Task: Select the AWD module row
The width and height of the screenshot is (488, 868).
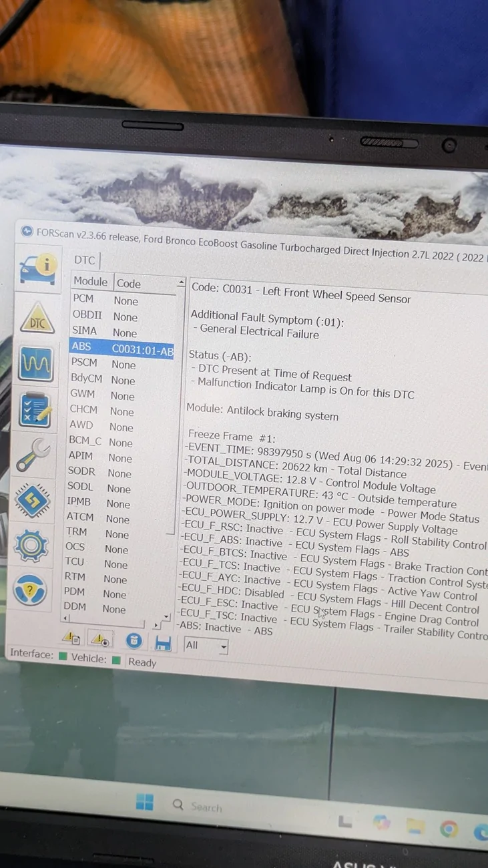Action: [119, 425]
